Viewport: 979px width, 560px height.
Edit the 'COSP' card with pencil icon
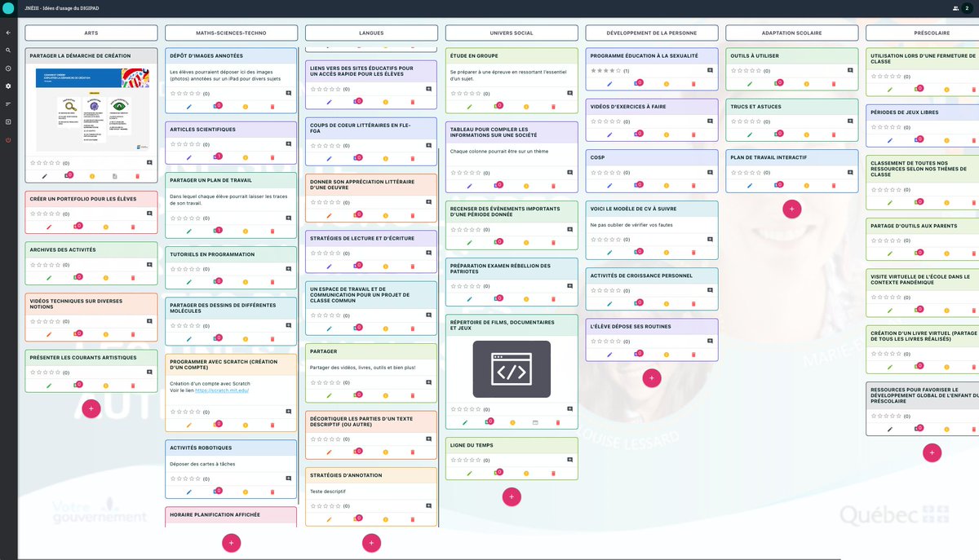pyautogui.click(x=609, y=185)
